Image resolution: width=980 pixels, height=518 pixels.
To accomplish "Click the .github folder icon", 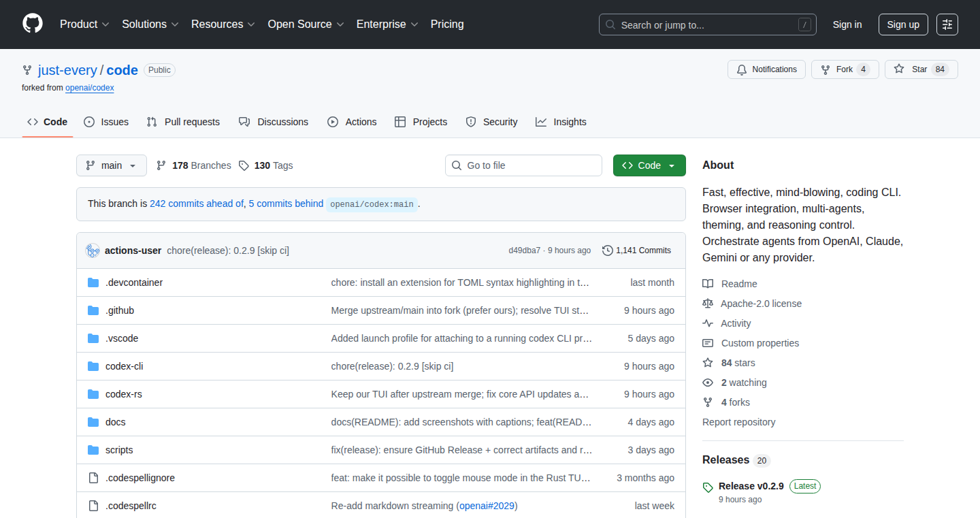I will click(x=93, y=310).
